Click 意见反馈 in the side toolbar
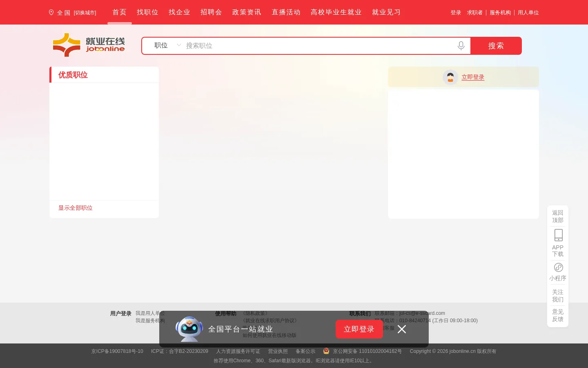 558,315
